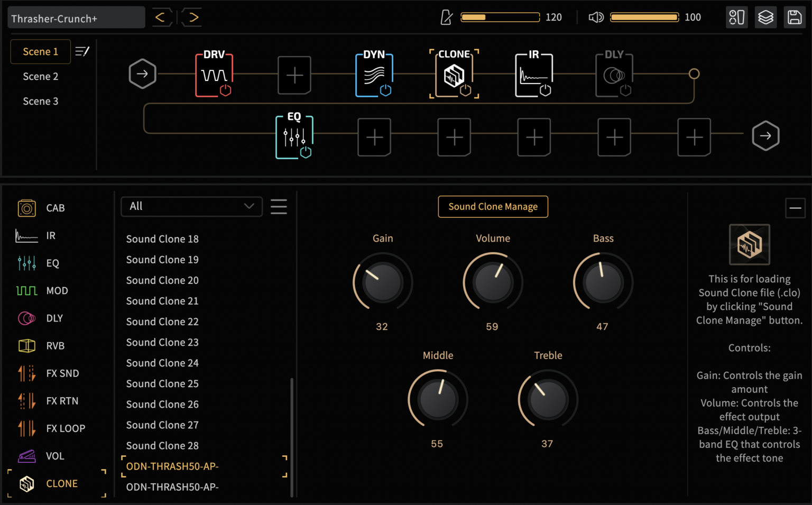Select the RVB reverb category icon

click(26, 345)
